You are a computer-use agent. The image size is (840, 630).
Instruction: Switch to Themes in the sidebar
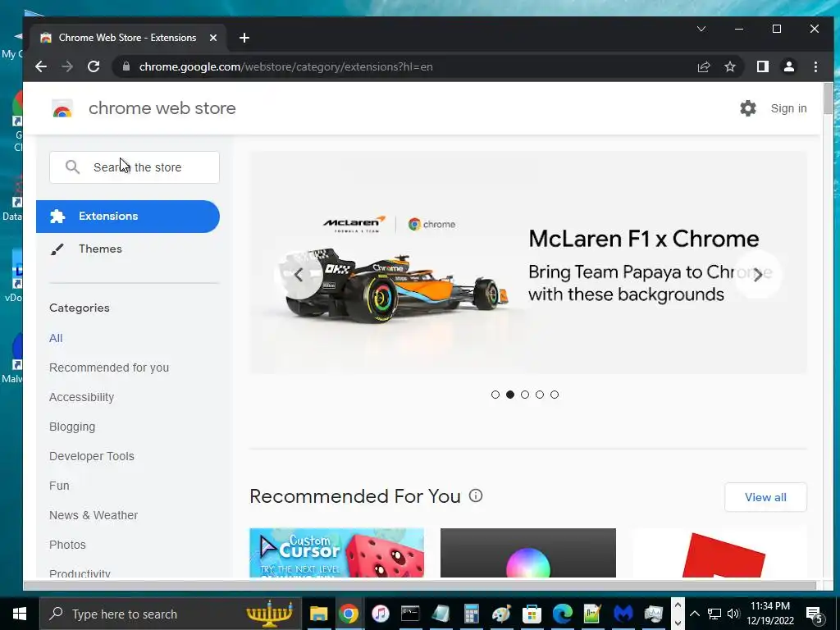pyautogui.click(x=100, y=249)
